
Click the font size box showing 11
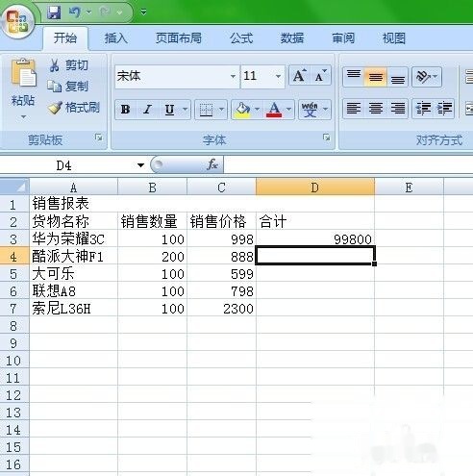[x=258, y=76]
